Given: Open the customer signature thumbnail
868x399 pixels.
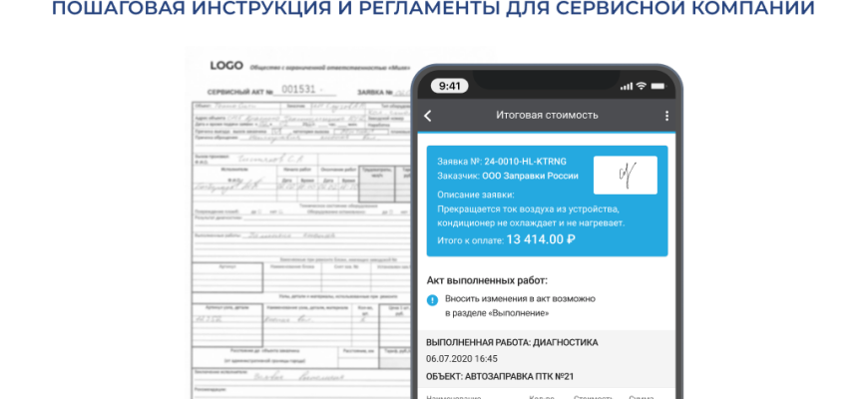Looking at the screenshot, I should pyautogui.click(x=625, y=176).
